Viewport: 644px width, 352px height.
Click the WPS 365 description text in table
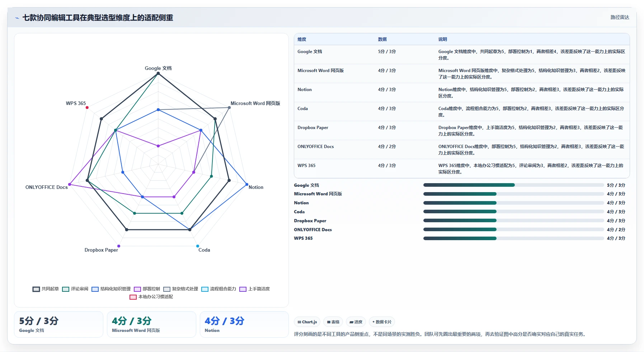click(531, 169)
